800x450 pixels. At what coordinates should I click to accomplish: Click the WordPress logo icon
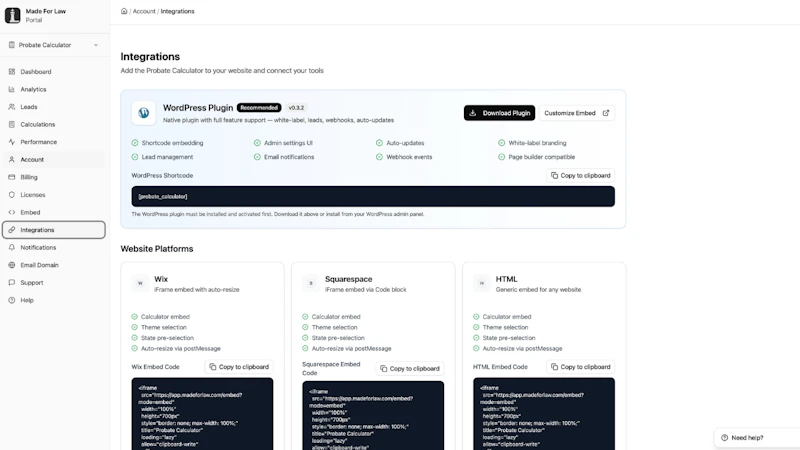tap(144, 113)
